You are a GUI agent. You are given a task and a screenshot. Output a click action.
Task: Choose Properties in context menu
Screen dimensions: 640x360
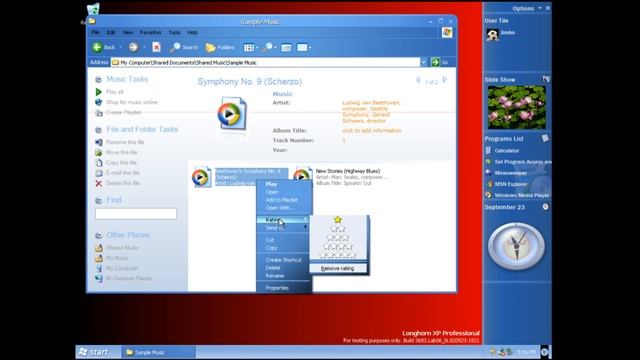[277, 288]
